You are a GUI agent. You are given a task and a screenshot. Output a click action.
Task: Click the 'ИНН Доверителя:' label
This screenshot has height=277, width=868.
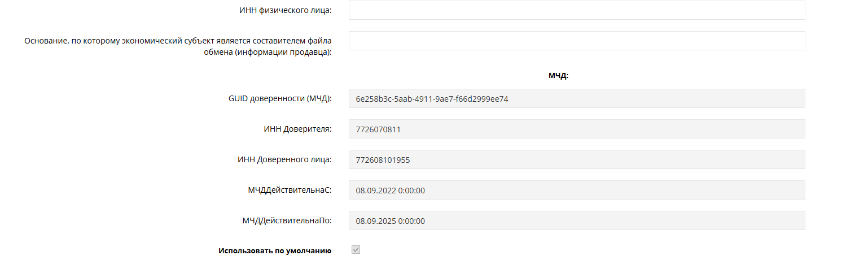297,129
